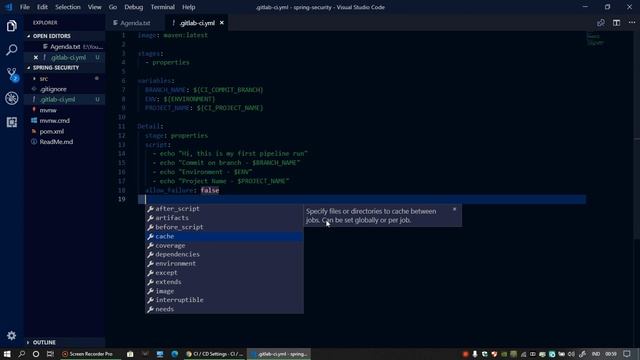Viewport: 640px width, 360px height.
Task: Open the Terminal menu
Action: (x=162, y=7)
